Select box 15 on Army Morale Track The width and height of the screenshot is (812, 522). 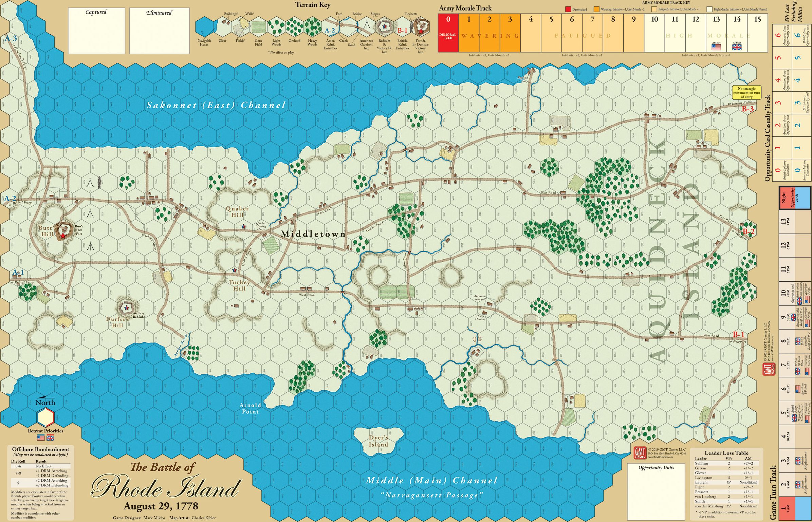(x=758, y=33)
